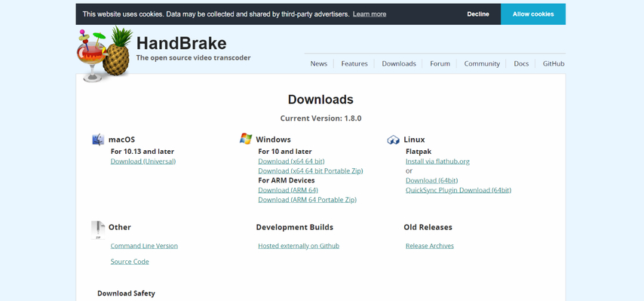The width and height of the screenshot is (644, 301).
Task: Click the Other section heading
Action: 119,227
